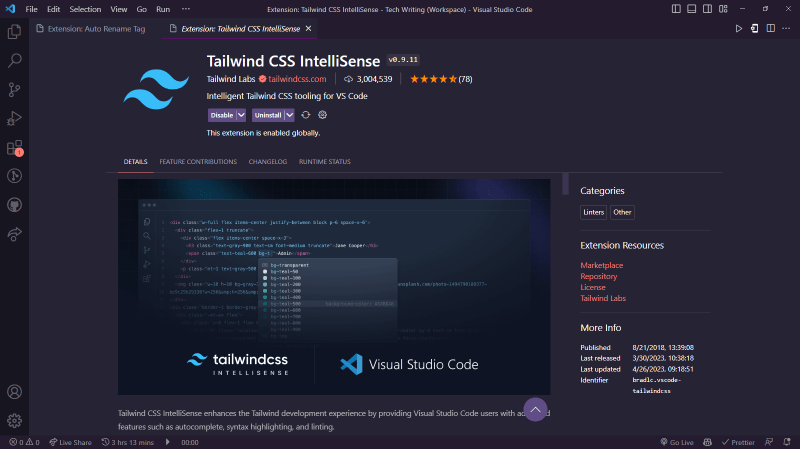The width and height of the screenshot is (800, 449).
Task: Expand the Uninstall dropdown arrow
Action: 289,115
